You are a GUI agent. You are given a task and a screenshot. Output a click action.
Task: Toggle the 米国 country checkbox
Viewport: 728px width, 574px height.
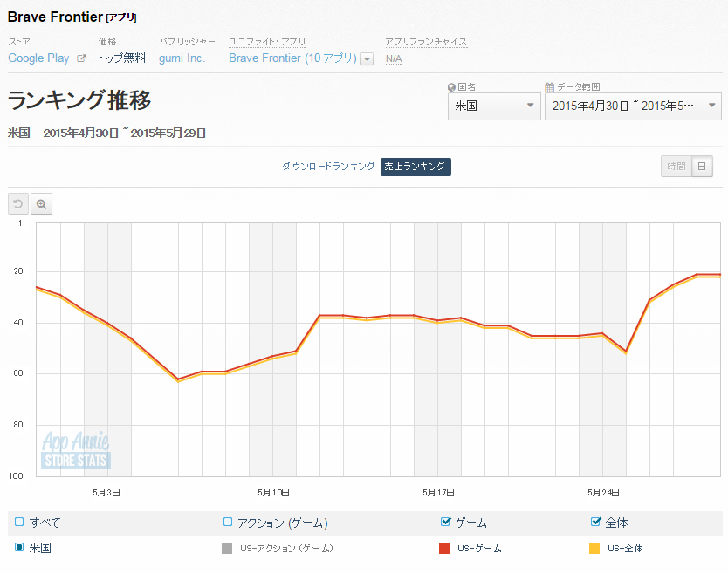[x=19, y=547]
